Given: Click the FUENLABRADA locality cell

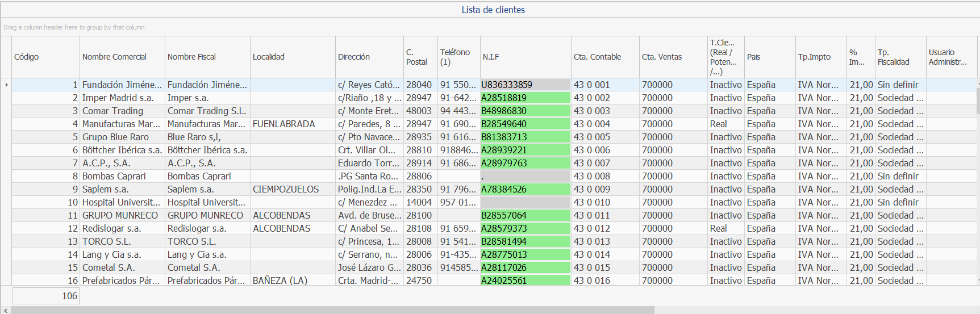Looking at the screenshot, I should pyautogui.click(x=283, y=124).
